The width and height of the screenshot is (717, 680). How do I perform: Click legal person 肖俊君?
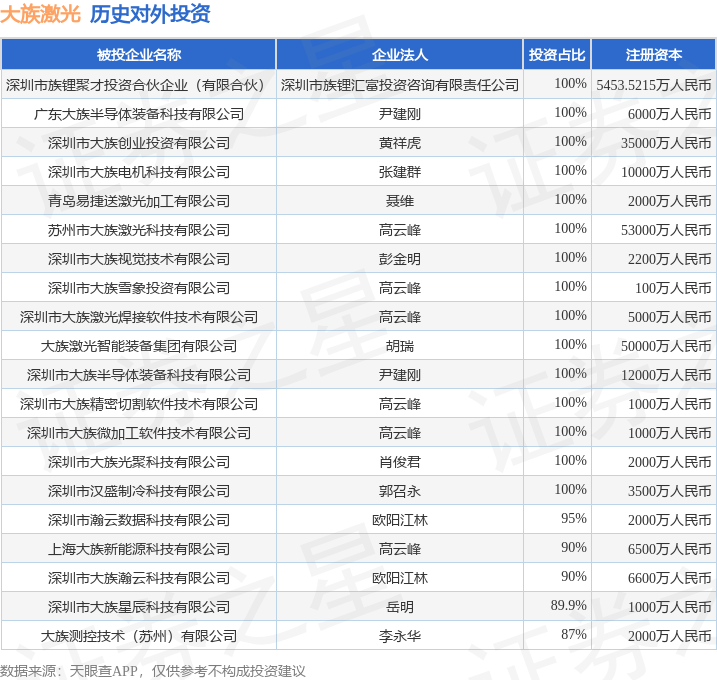tap(400, 462)
